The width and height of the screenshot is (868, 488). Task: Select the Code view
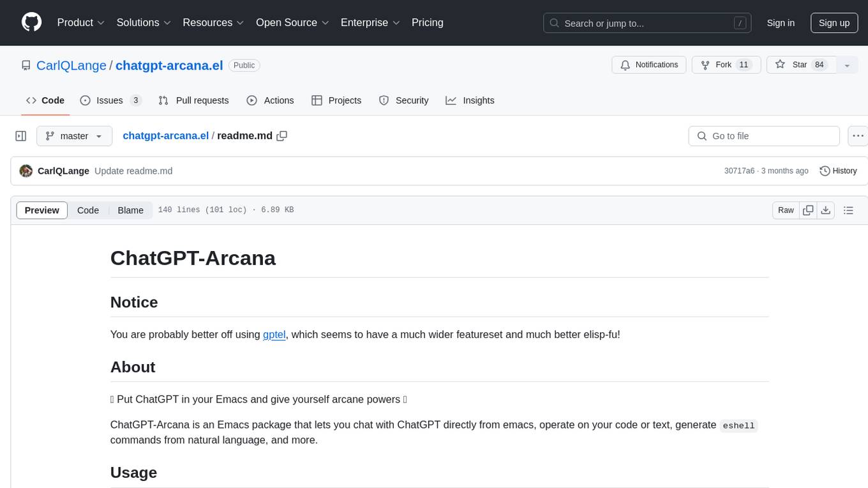88,210
